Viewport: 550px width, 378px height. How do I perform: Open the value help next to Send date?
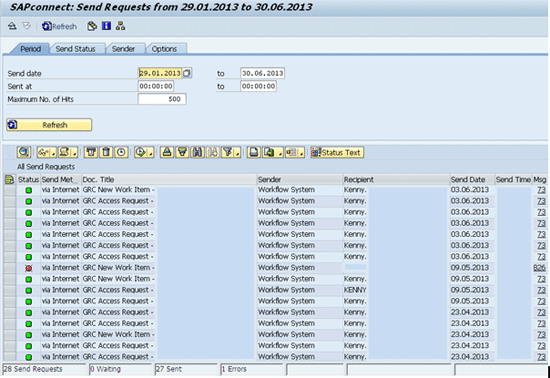(x=187, y=73)
